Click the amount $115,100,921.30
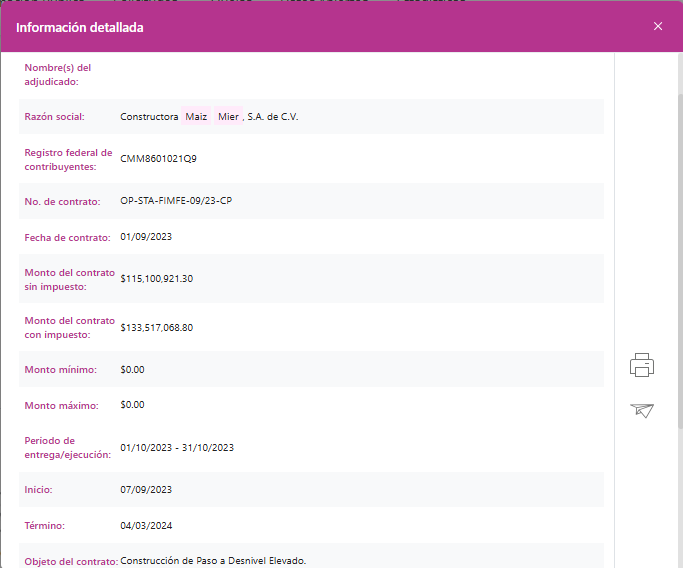 click(156, 279)
